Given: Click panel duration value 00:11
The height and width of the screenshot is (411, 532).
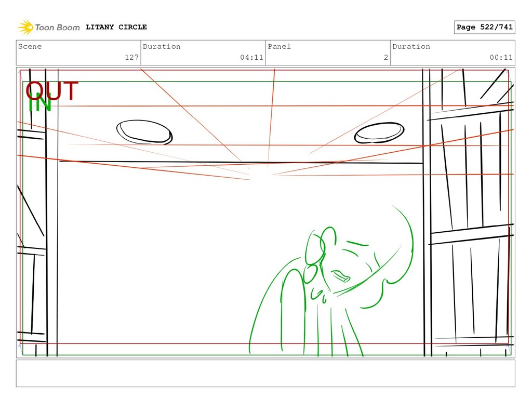Looking at the screenshot, I should click(501, 57).
